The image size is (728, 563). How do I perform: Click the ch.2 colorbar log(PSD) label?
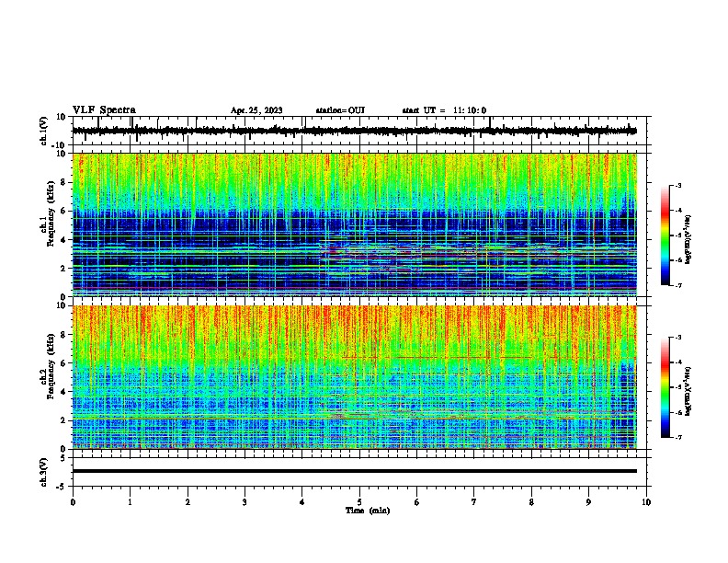(688, 391)
